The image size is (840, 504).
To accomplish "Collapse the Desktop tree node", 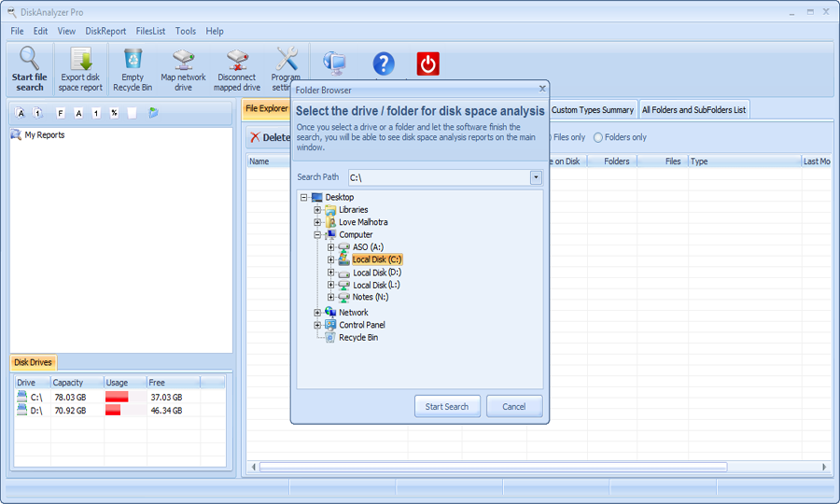I will click(x=303, y=197).
